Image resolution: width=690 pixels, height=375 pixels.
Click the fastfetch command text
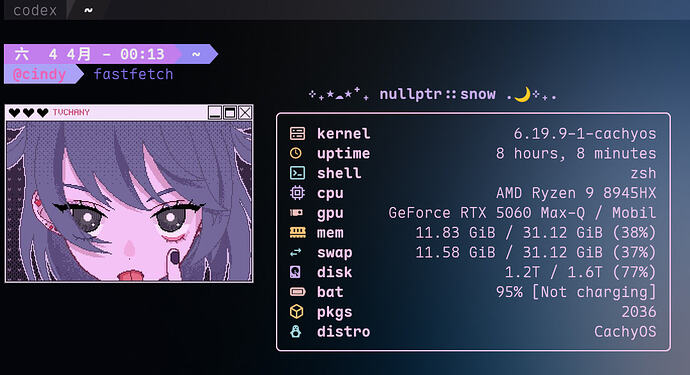[134, 74]
